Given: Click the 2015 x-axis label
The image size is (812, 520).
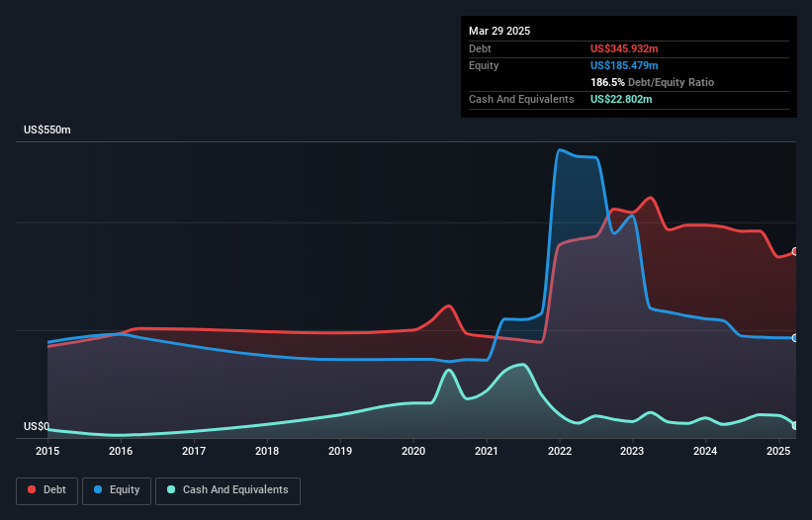Looking at the screenshot, I should [47, 451].
